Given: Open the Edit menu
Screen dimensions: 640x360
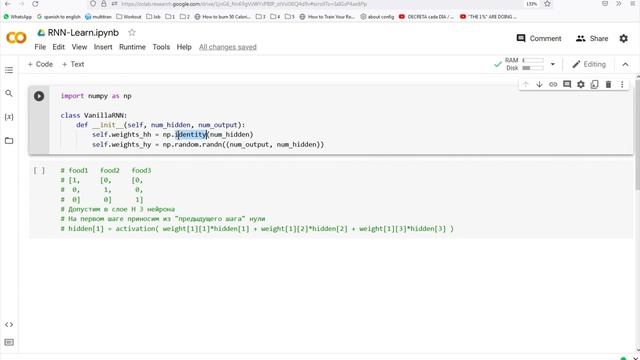Looking at the screenshot, I should [58, 47].
